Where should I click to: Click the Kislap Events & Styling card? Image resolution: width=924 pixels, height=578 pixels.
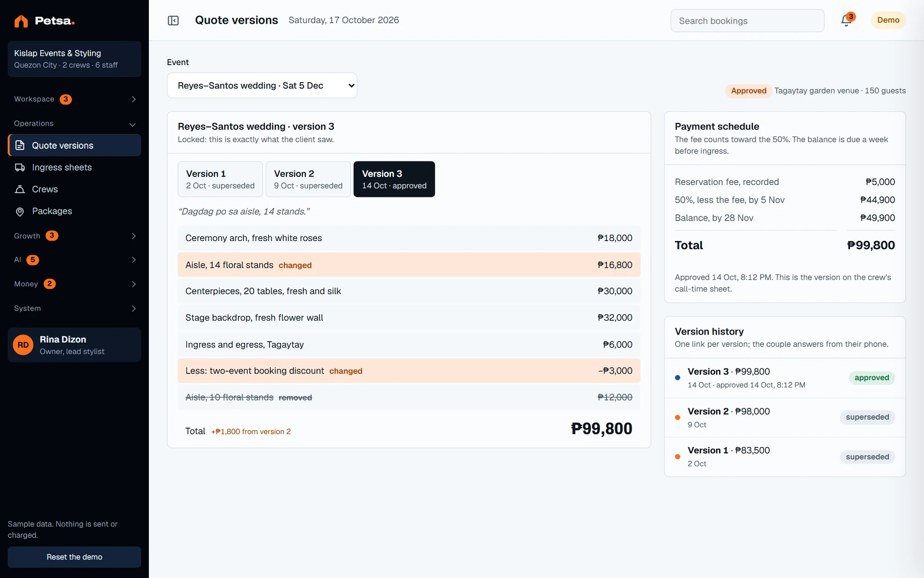[x=74, y=59]
